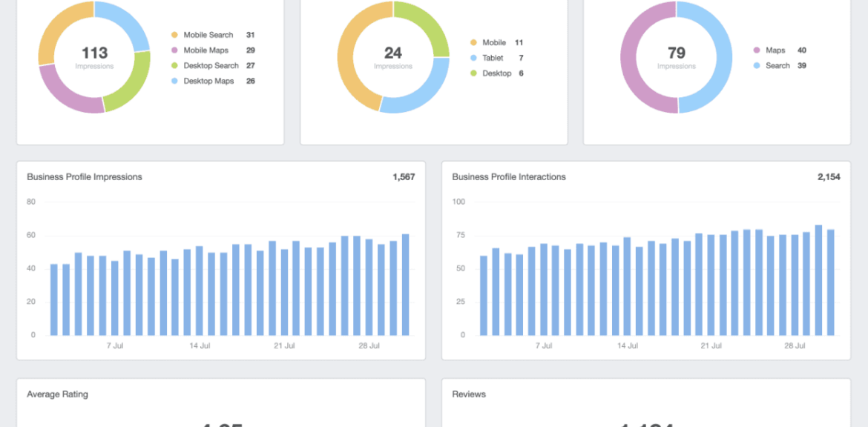Image resolution: width=868 pixels, height=427 pixels.
Task: Click 14 Jul label in Impressions chart
Action: click(x=200, y=346)
